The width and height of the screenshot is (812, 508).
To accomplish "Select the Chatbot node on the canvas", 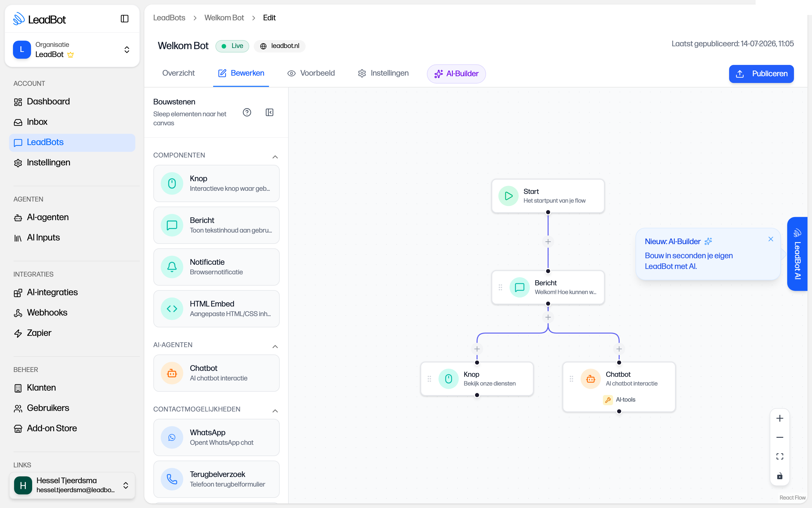I will (x=619, y=387).
